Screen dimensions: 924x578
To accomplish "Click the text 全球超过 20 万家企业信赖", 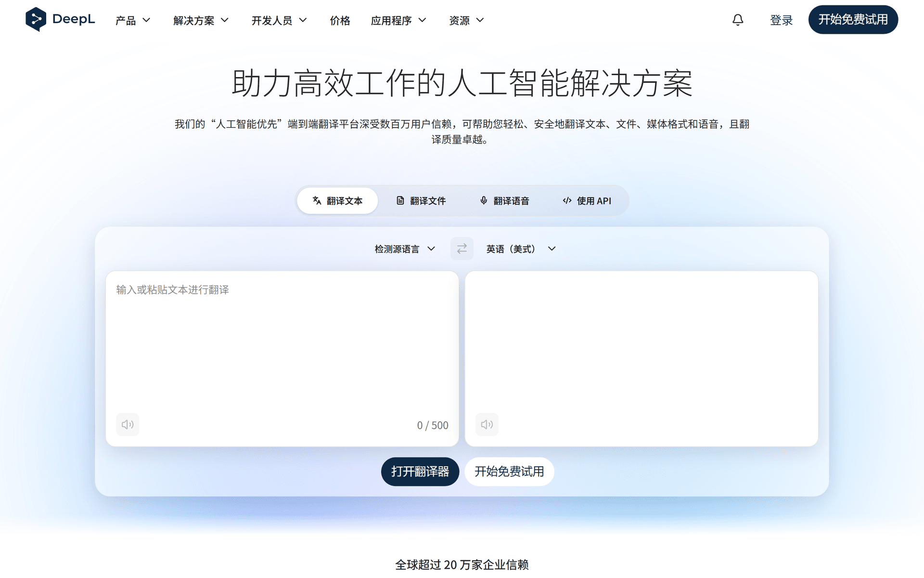I will [x=462, y=565].
